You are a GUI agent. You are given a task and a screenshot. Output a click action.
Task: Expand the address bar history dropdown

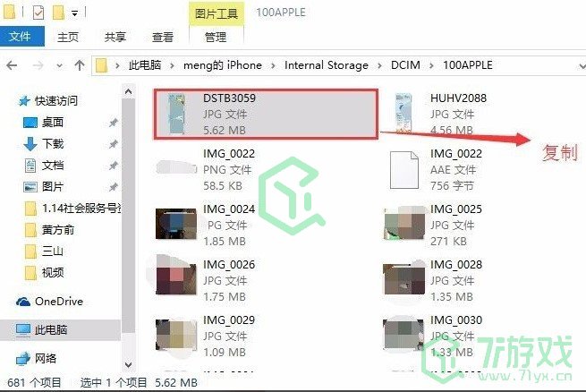coord(582,65)
